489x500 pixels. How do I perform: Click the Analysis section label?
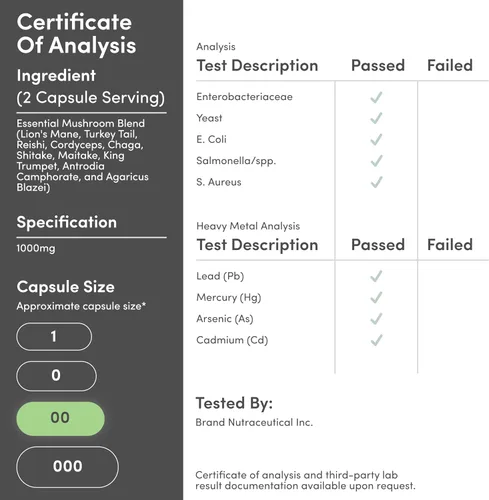216,47
